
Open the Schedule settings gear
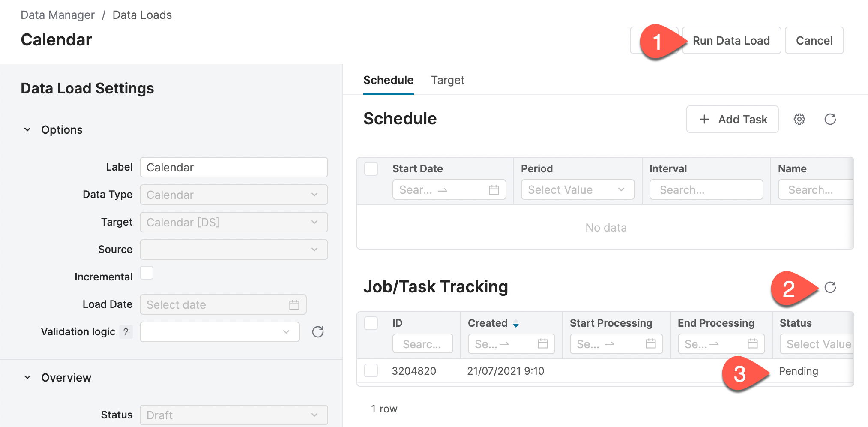click(799, 119)
